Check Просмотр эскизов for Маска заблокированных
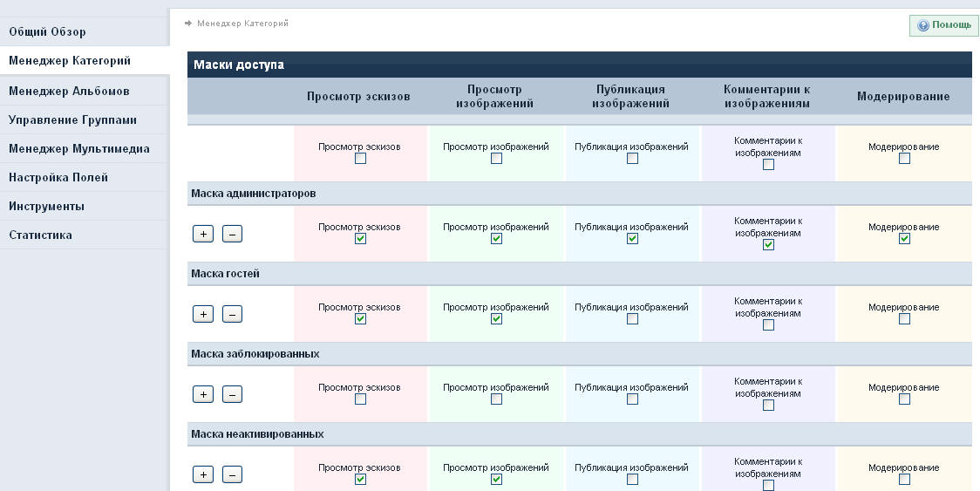 tap(360, 399)
